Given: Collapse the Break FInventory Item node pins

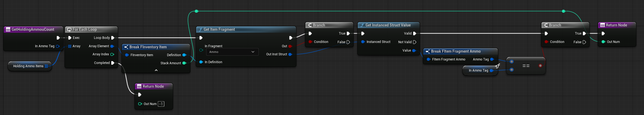Looking at the screenshot, I should click(156, 70).
